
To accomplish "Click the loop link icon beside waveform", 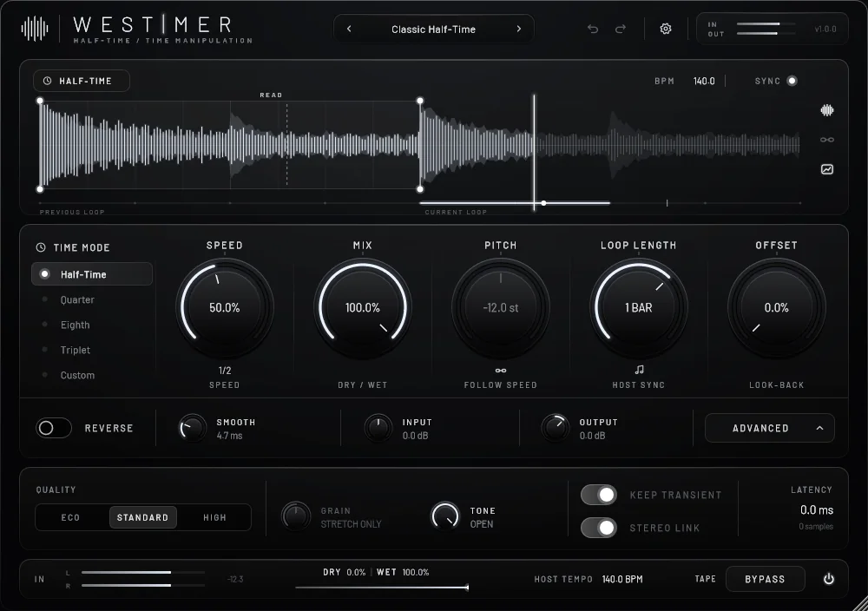I will 826,140.
